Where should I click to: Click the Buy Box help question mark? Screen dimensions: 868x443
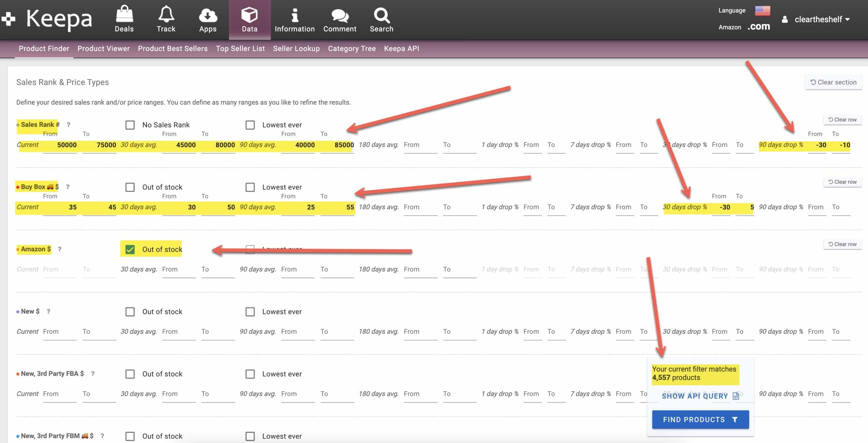[68, 187]
